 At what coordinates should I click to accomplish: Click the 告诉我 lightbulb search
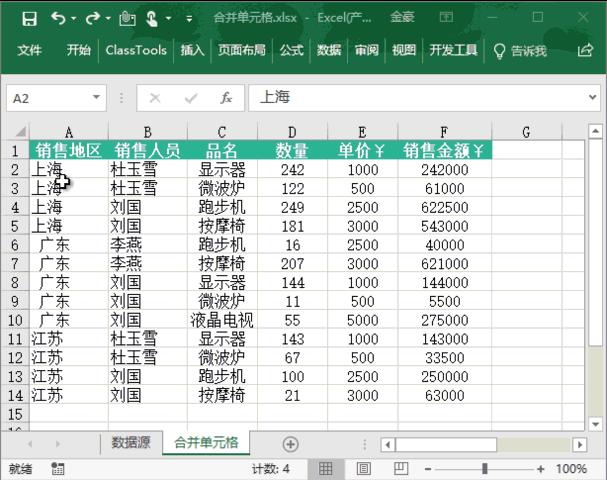pos(520,51)
